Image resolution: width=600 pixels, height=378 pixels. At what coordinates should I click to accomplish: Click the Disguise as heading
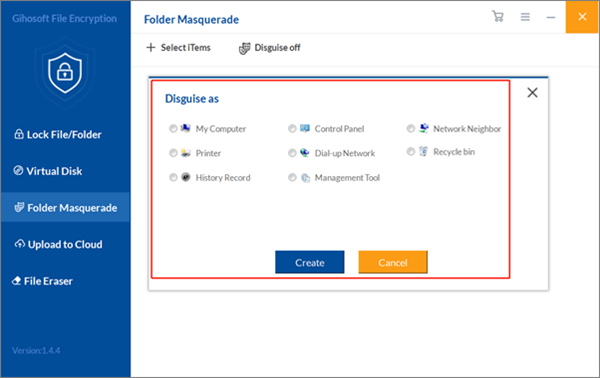coord(192,99)
